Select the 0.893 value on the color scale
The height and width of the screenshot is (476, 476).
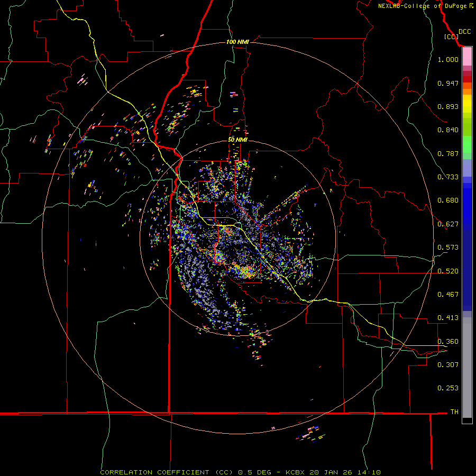click(x=448, y=106)
